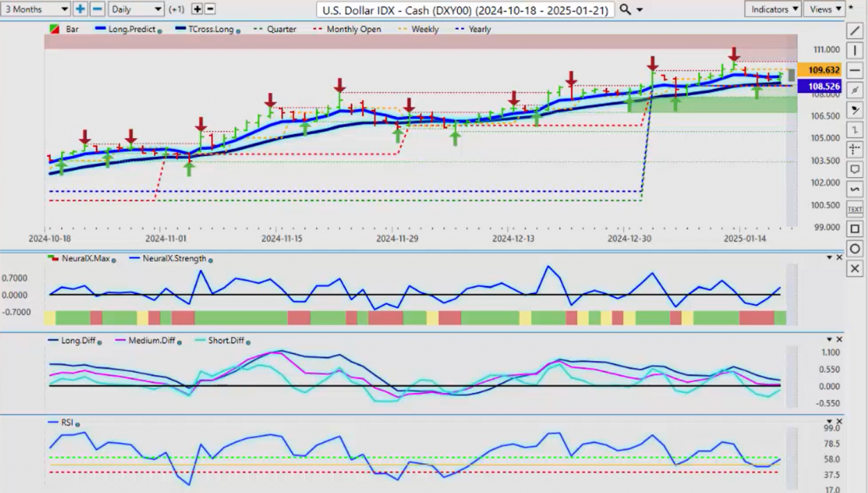Image resolution: width=868 pixels, height=493 pixels.
Task: Open the Indicators menu
Action: tap(773, 9)
